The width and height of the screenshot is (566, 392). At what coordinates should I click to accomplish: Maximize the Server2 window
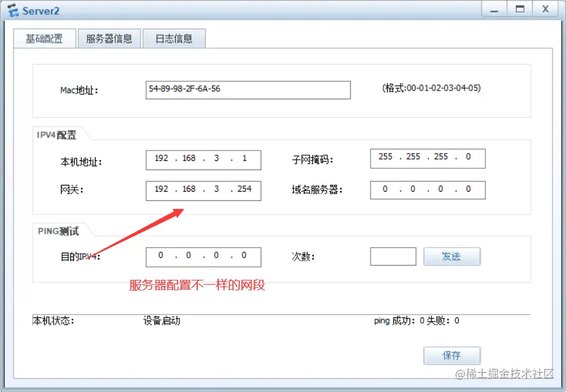520,9
